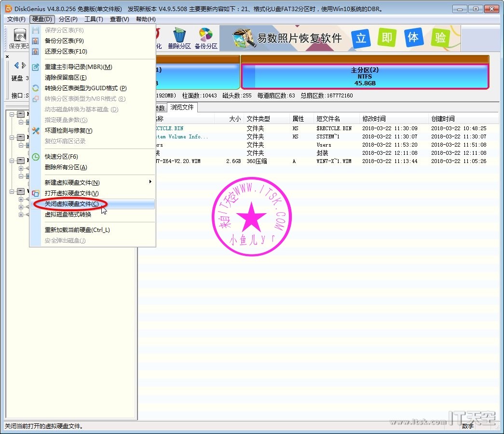The image size is (504, 434).
Task: Switch to the 浏览文件 tab
Action: pyautogui.click(x=182, y=107)
